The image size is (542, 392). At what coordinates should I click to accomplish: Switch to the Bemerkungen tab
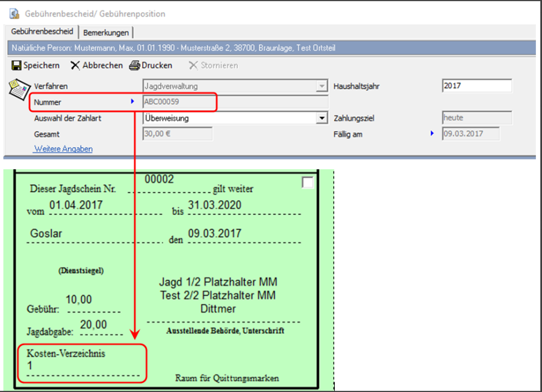pyautogui.click(x=105, y=33)
